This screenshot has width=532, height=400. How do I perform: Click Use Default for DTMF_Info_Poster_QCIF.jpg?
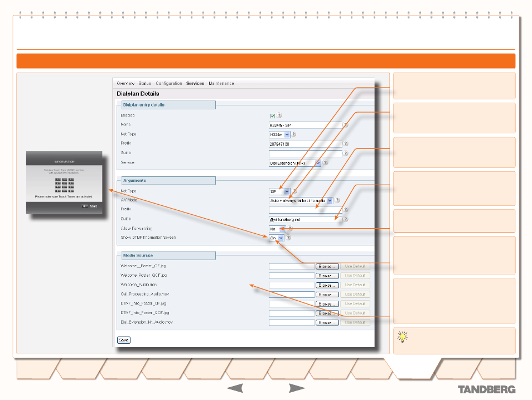click(x=355, y=314)
